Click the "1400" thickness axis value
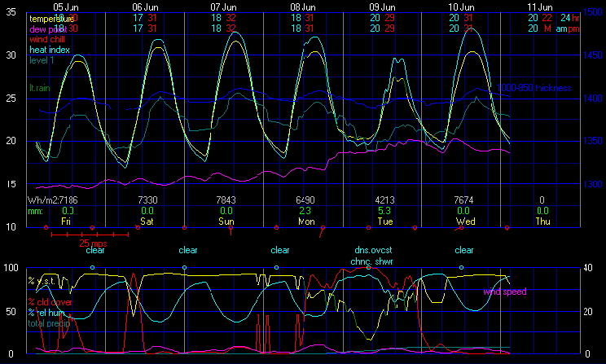 [593, 99]
